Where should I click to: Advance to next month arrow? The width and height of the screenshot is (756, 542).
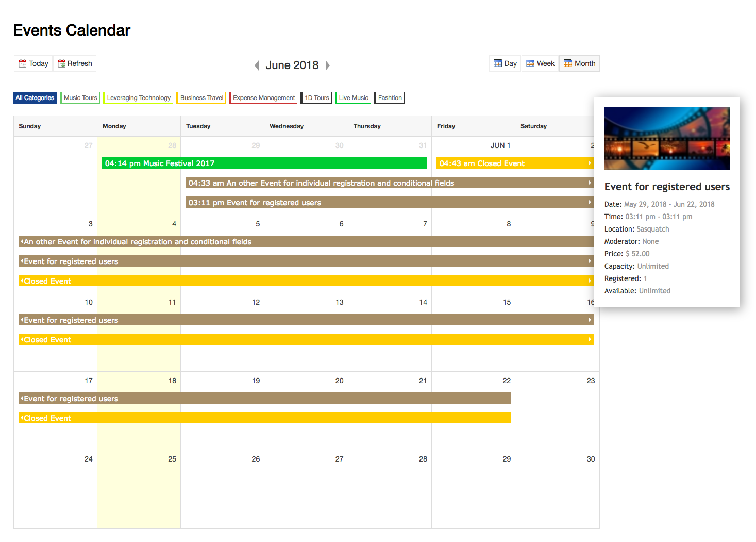[327, 65]
